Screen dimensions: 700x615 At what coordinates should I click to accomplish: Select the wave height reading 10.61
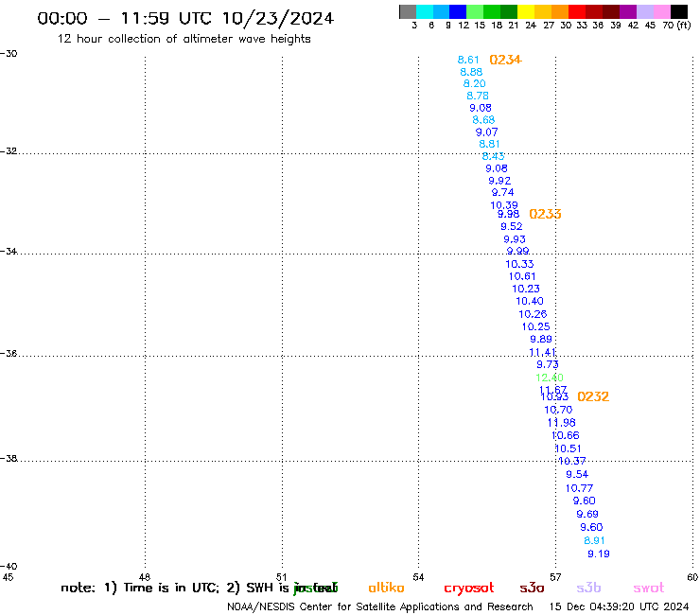tap(522, 277)
